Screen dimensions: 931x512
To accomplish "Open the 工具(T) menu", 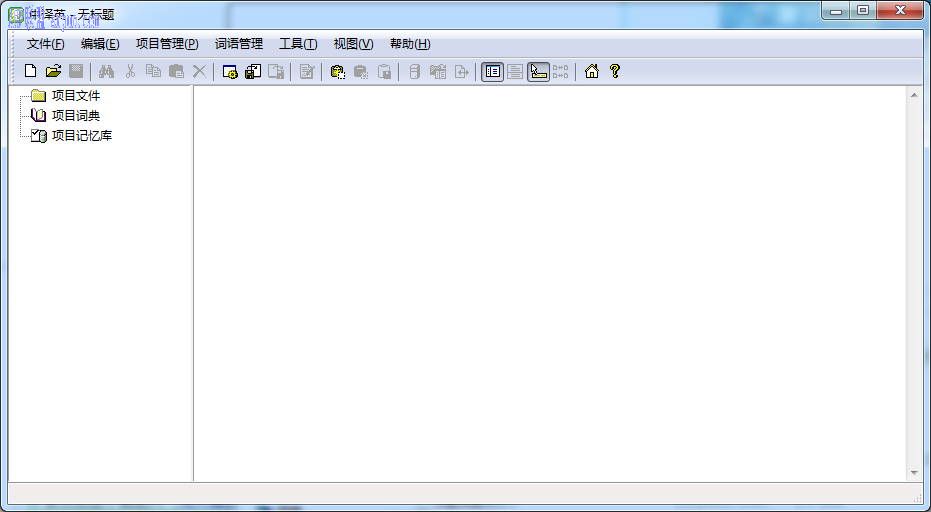I will (x=298, y=44).
